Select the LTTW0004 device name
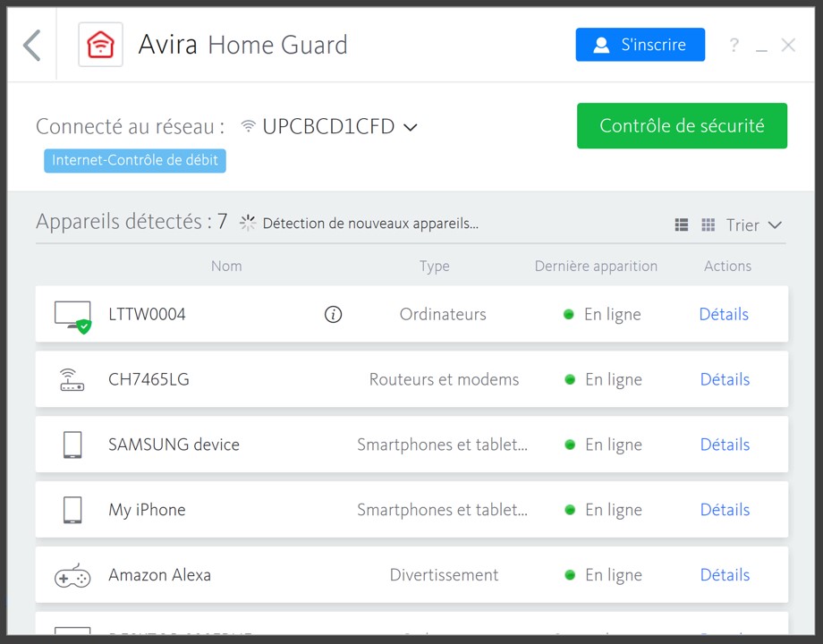823x644 pixels. 147,314
